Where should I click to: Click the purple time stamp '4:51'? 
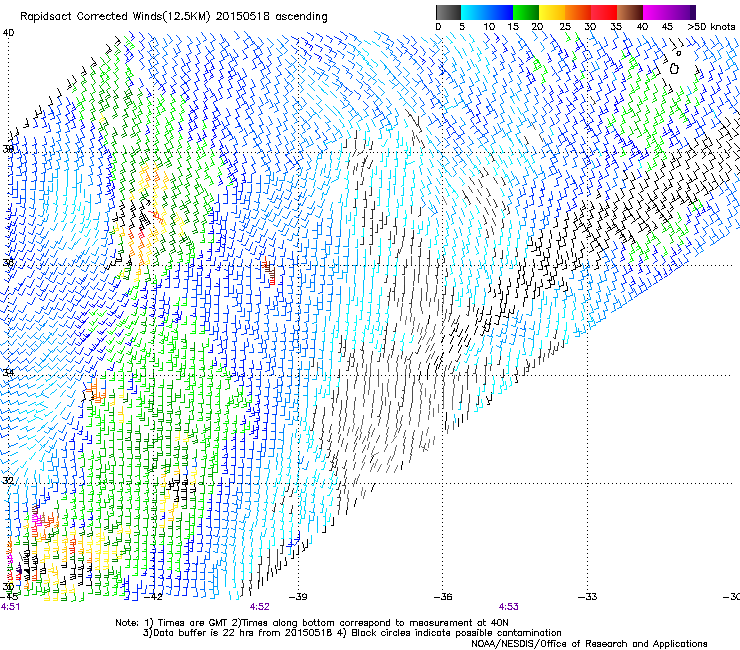click(10, 607)
